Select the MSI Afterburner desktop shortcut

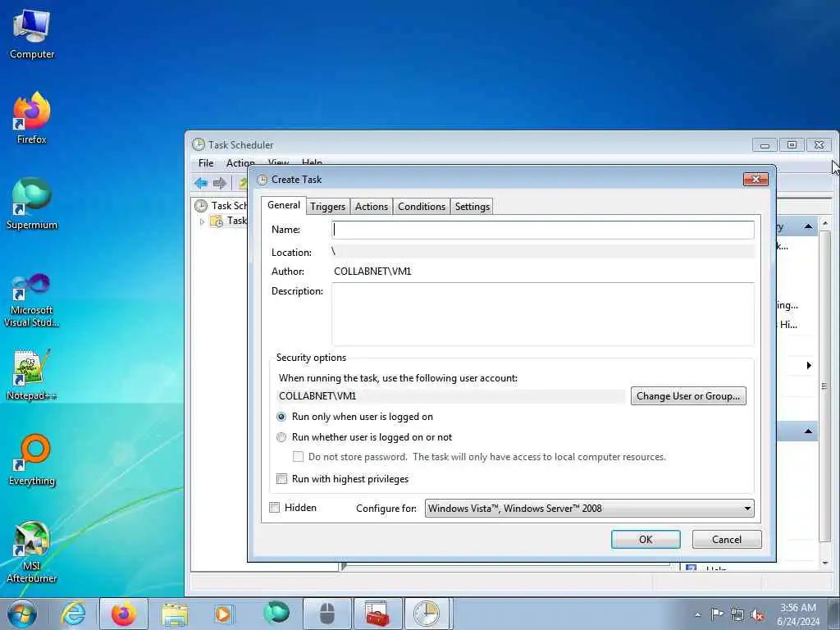tap(32, 552)
